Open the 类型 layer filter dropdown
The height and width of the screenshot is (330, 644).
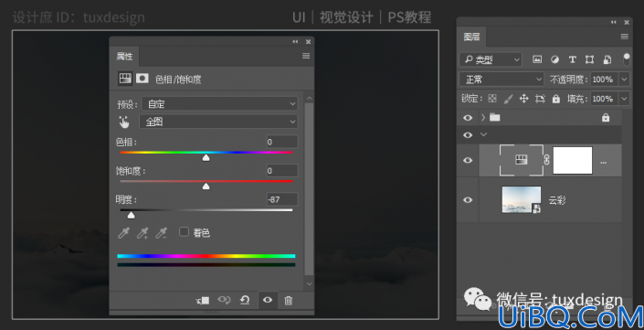click(x=491, y=59)
